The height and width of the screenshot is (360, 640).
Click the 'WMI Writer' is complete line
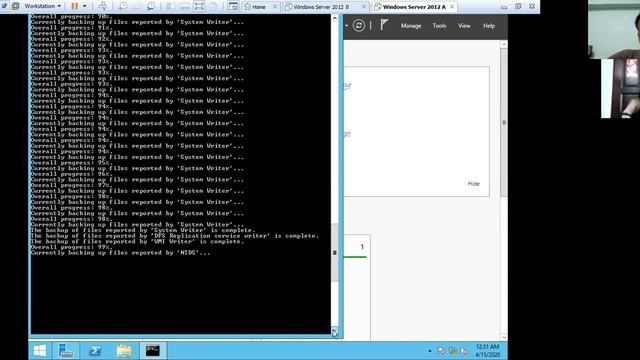pos(138,242)
